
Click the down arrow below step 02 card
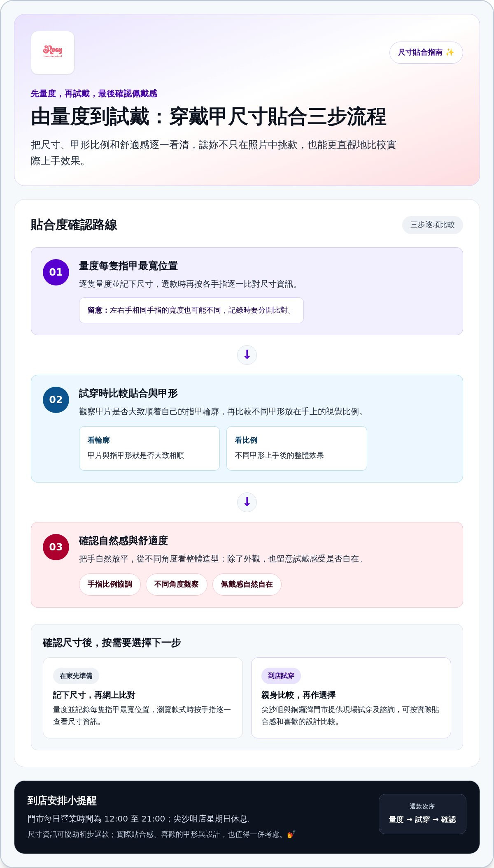click(x=247, y=502)
